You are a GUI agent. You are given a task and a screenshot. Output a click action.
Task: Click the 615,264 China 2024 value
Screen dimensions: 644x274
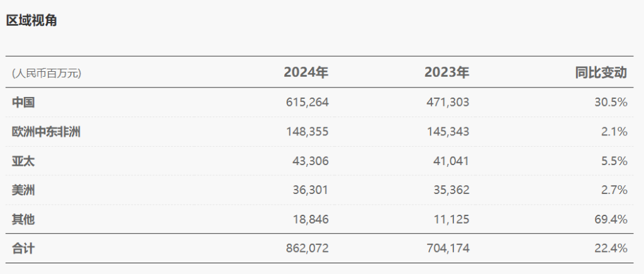click(x=307, y=102)
